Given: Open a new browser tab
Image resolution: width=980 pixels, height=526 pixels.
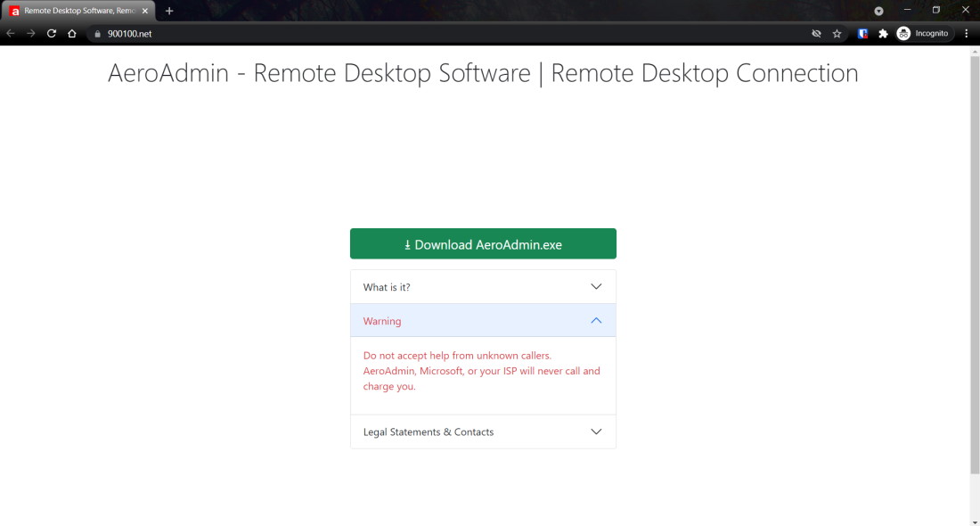Looking at the screenshot, I should pos(168,11).
